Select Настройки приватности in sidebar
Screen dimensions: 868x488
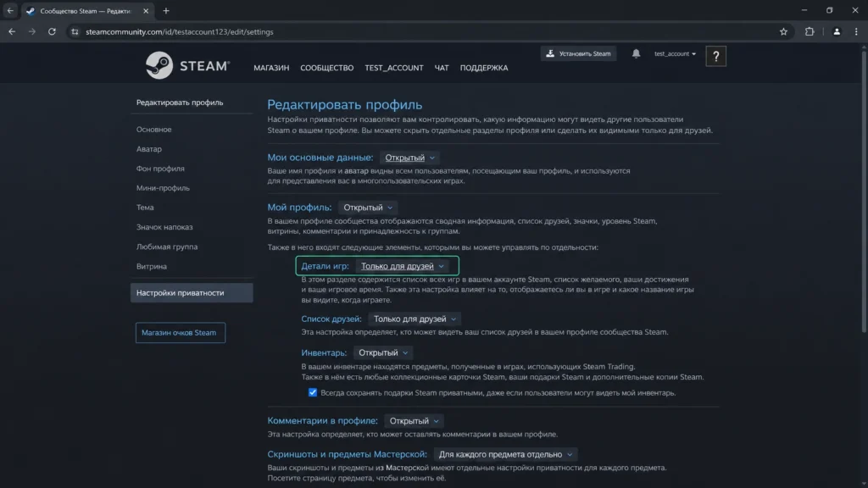pyautogui.click(x=192, y=292)
